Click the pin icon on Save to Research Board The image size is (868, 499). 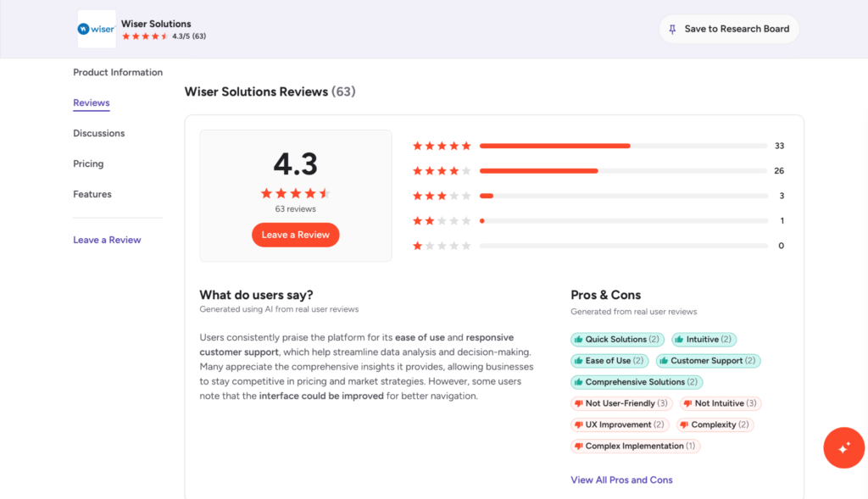(x=672, y=30)
